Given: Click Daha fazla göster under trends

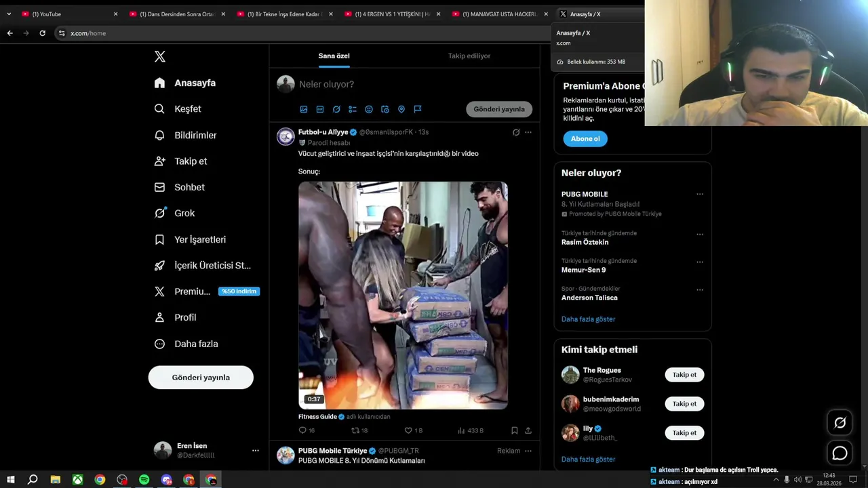Looking at the screenshot, I should [x=589, y=319].
